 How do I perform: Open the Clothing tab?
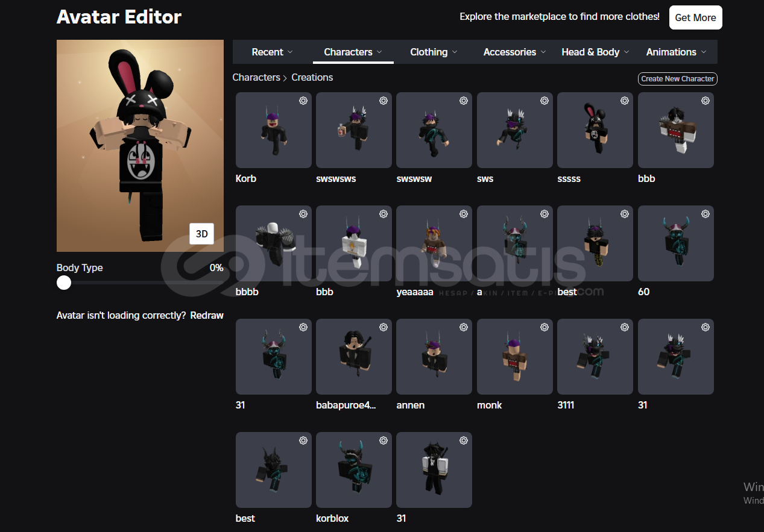click(434, 52)
